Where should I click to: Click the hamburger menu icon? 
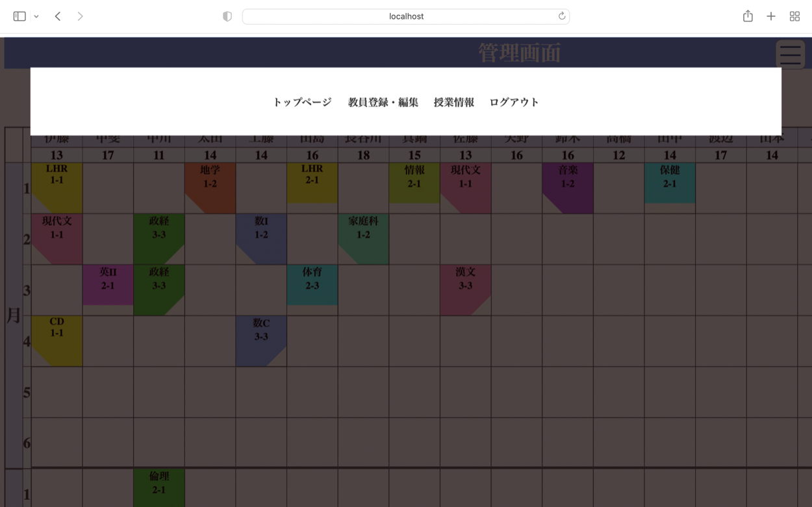[790, 55]
